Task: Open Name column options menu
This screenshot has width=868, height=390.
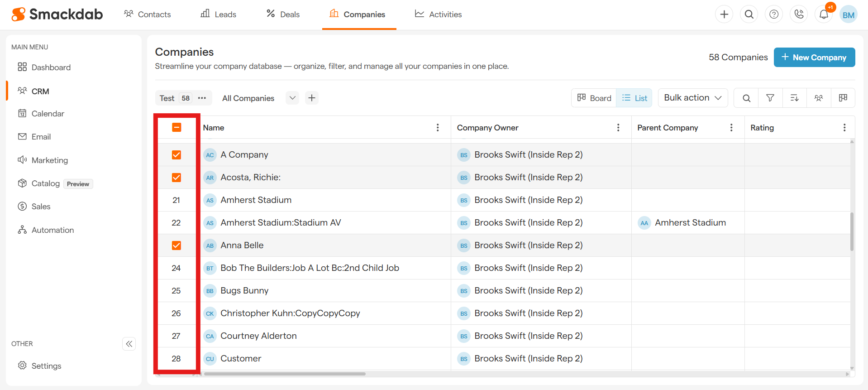Action: click(x=437, y=128)
